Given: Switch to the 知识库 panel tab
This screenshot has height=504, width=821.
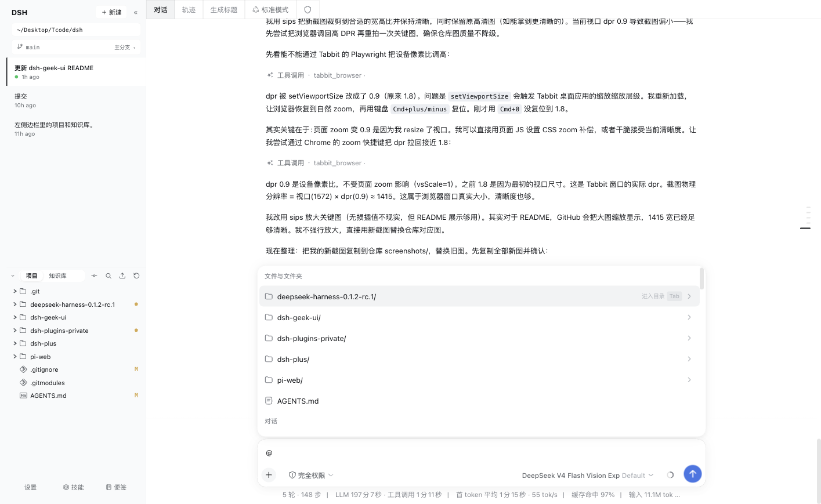Looking at the screenshot, I should (x=57, y=276).
